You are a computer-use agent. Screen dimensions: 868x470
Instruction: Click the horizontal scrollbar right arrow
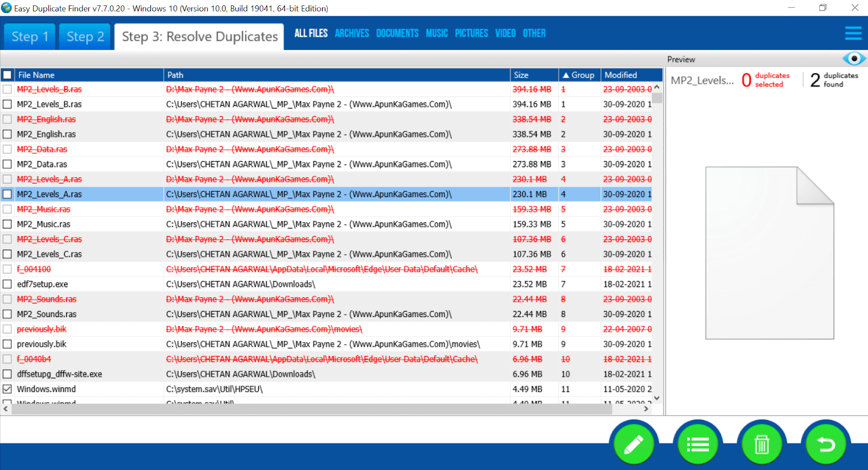pyautogui.click(x=646, y=409)
